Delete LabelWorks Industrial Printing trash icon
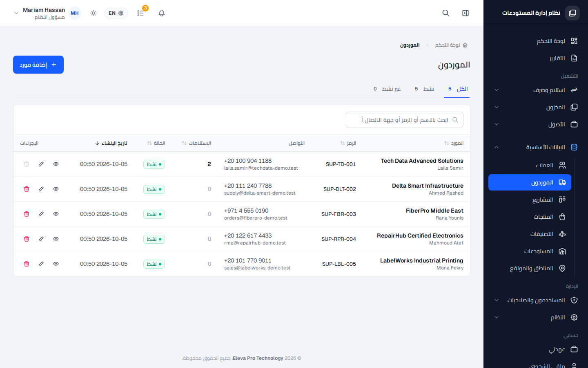Image resolution: width=588 pixels, height=368 pixels. coord(27,264)
